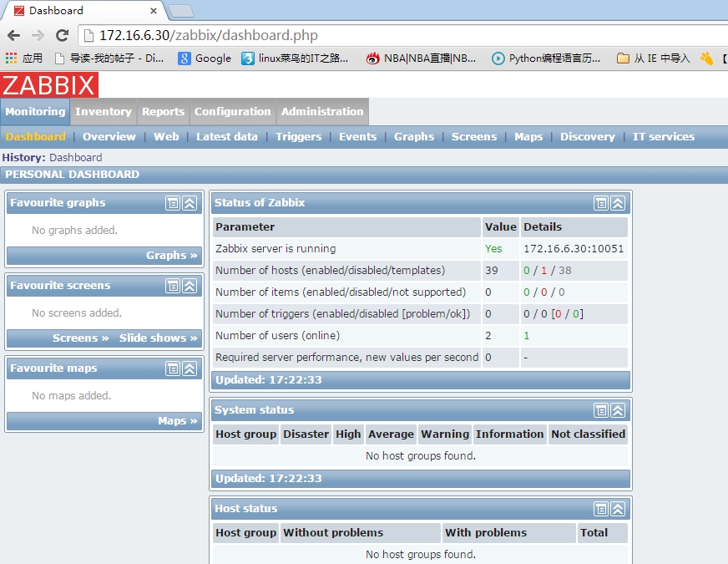The width and height of the screenshot is (728, 564).
Task: Collapse the Favourite maps widget
Action: coord(190,368)
